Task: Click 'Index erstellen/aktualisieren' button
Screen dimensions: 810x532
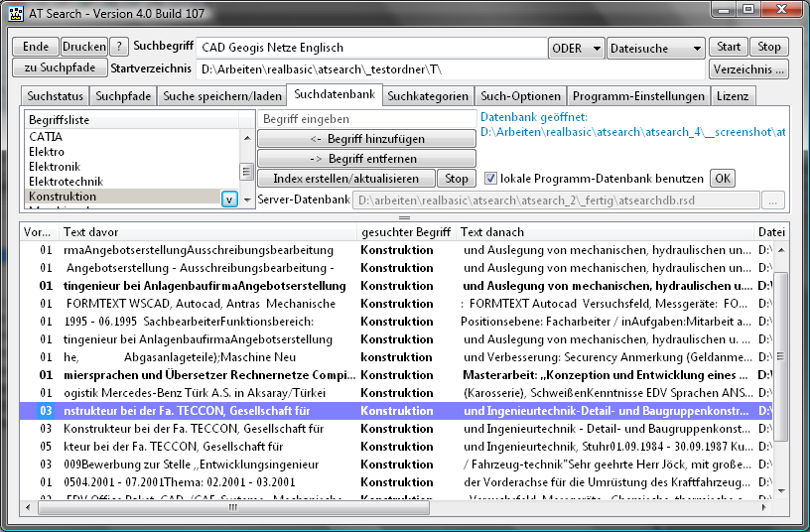Action: click(346, 179)
